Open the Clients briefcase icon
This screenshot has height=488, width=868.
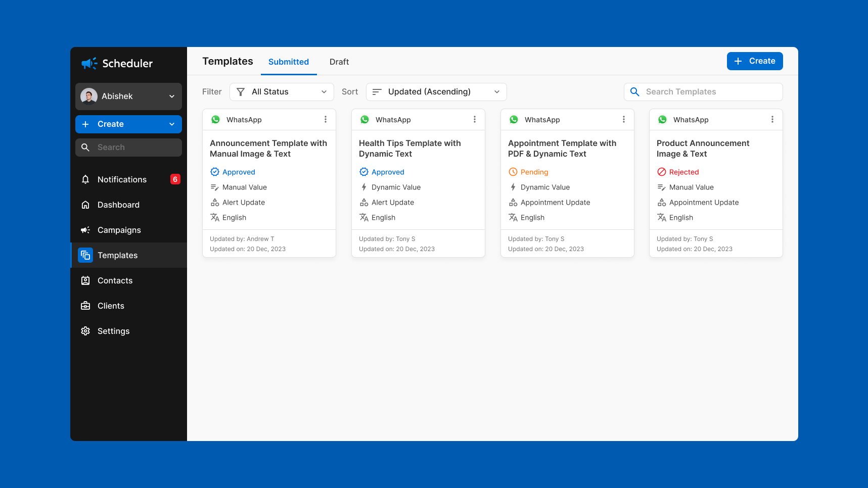pyautogui.click(x=85, y=306)
